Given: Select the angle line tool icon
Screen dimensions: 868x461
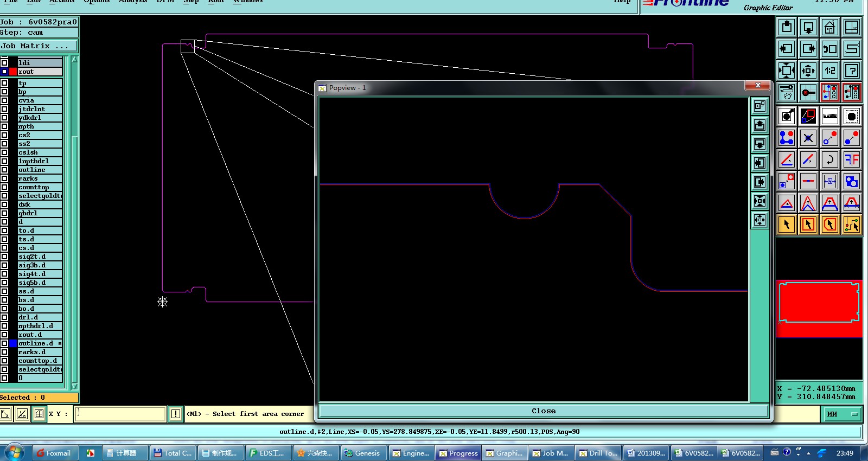Looking at the screenshot, I should point(787,159).
